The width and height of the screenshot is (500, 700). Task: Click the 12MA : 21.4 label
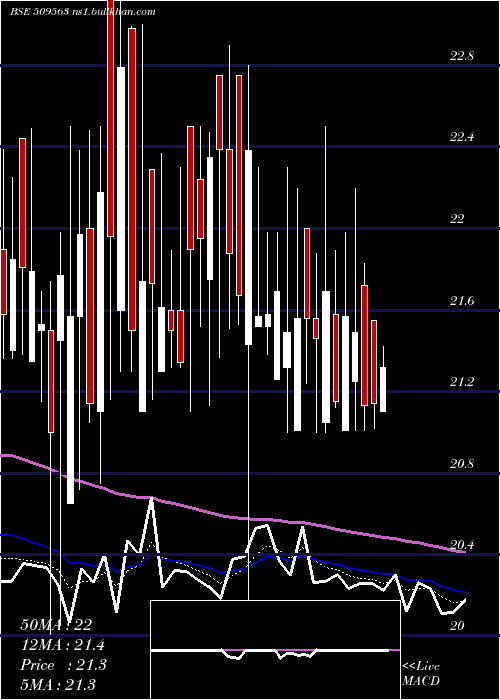[62, 645]
